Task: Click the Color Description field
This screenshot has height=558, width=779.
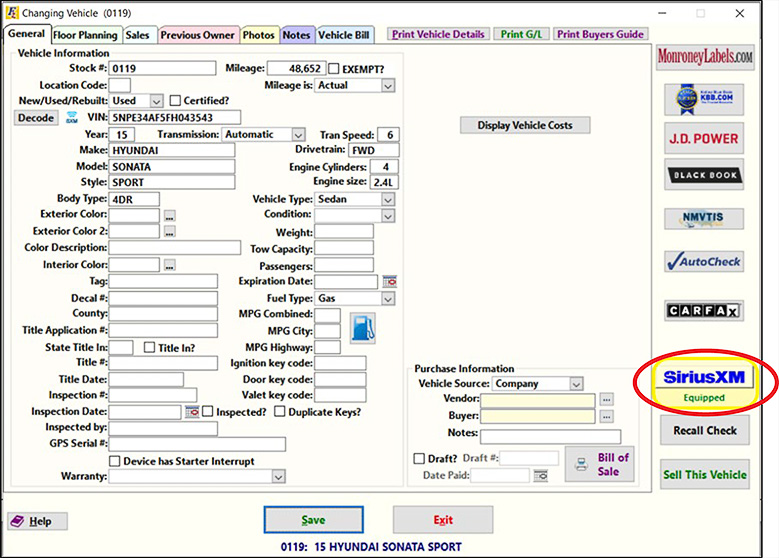Action: coord(174,248)
